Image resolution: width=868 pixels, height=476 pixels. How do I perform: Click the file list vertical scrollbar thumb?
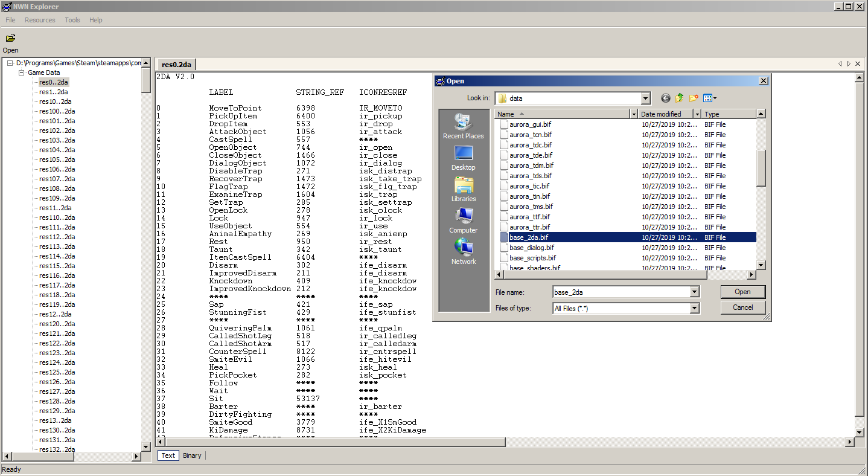click(761, 168)
